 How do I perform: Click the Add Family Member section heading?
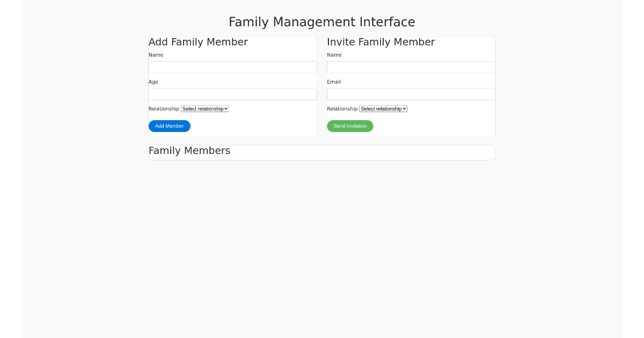[x=198, y=42]
